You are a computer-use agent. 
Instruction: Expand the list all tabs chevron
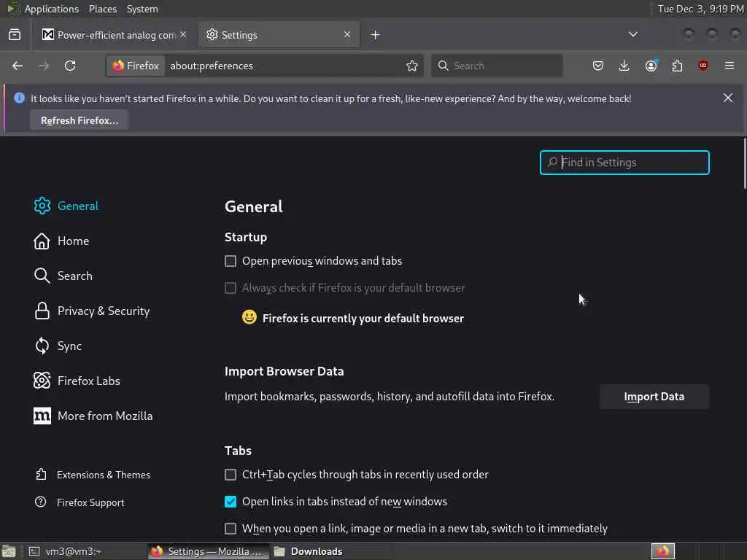click(632, 34)
